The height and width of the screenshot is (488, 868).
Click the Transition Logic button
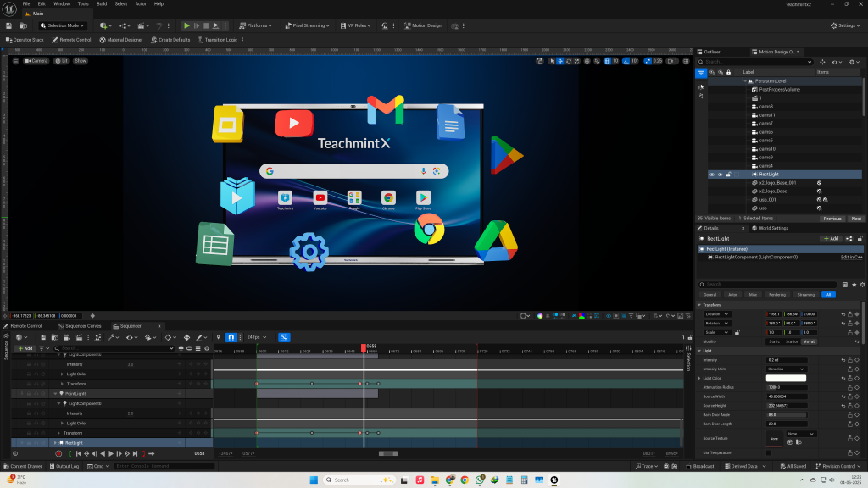point(218,40)
